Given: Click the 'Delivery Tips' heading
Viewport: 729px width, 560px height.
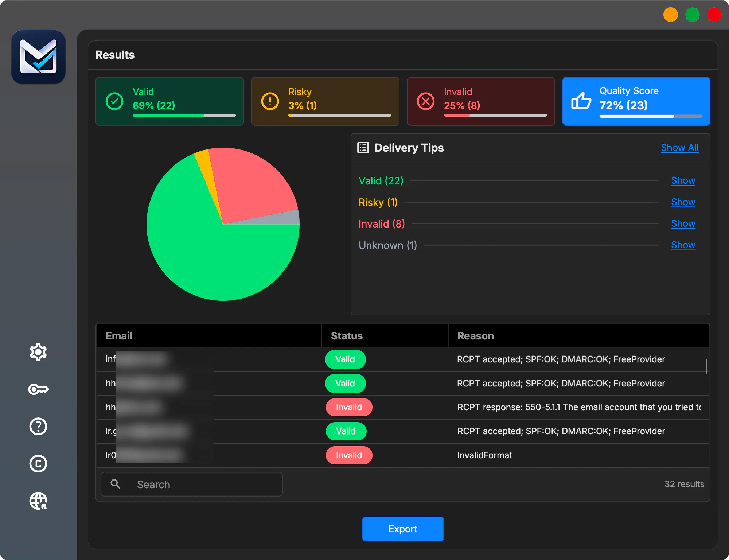Looking at the screenshot, I should pos(409,148).
